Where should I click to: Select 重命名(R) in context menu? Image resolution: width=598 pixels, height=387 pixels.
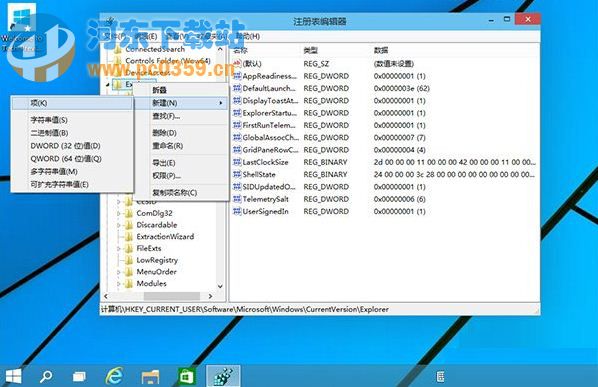[182, 146]
